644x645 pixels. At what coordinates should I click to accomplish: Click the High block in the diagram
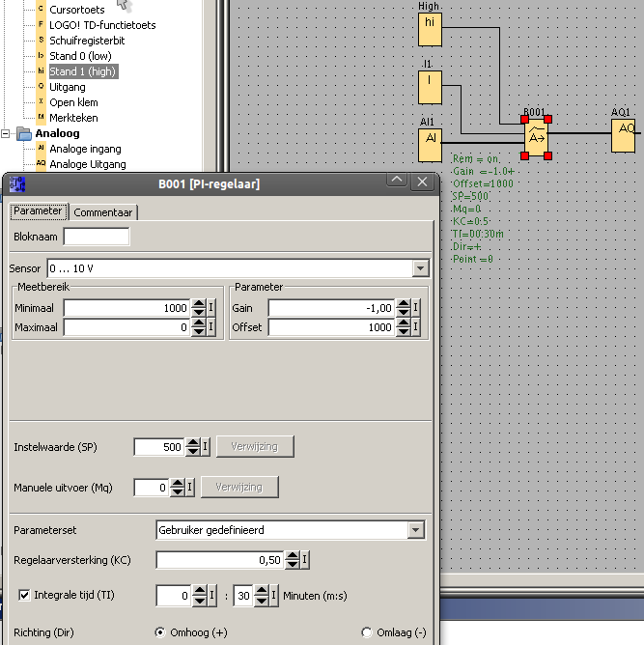[430, 30]
